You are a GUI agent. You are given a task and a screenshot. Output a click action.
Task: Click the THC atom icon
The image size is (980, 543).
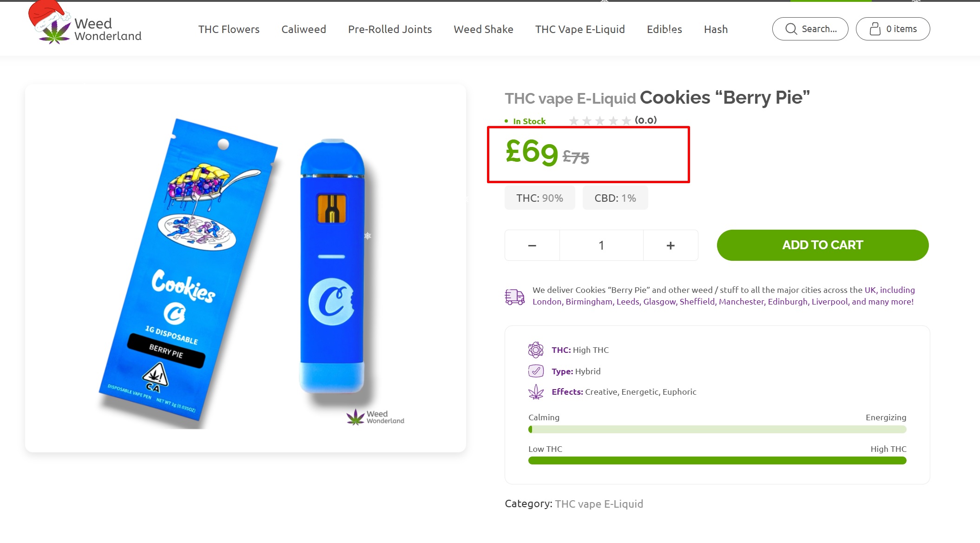(536, 350)
